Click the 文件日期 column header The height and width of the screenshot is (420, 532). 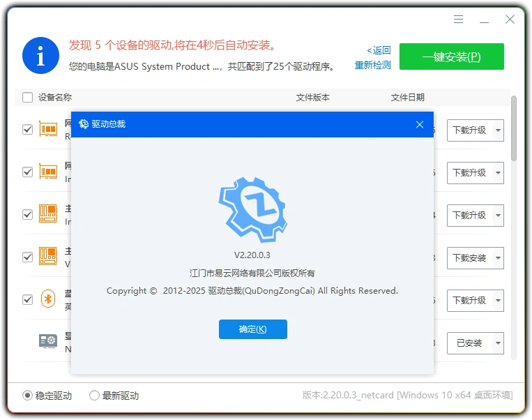click(x=407, y=98)
